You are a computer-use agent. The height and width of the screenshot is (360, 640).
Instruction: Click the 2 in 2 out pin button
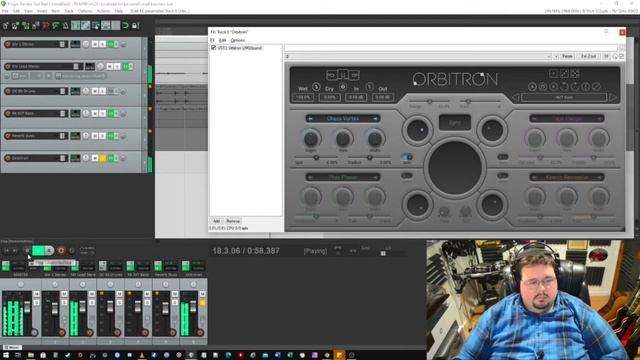click(589, 56)
